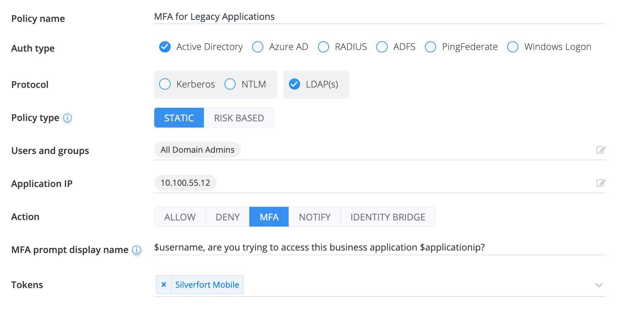Click the Policy name text field

379,17
